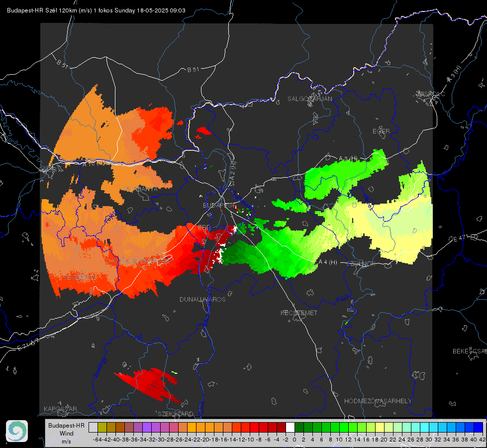Click the KECSKEMÉT city label

pyautogui.click(x=299, y=313)
